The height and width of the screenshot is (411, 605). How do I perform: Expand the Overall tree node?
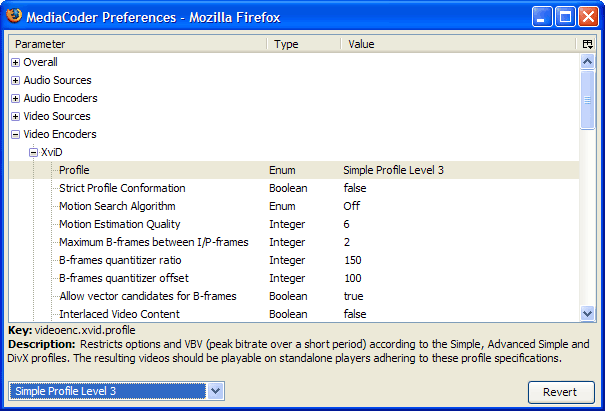tap(15, 62)
